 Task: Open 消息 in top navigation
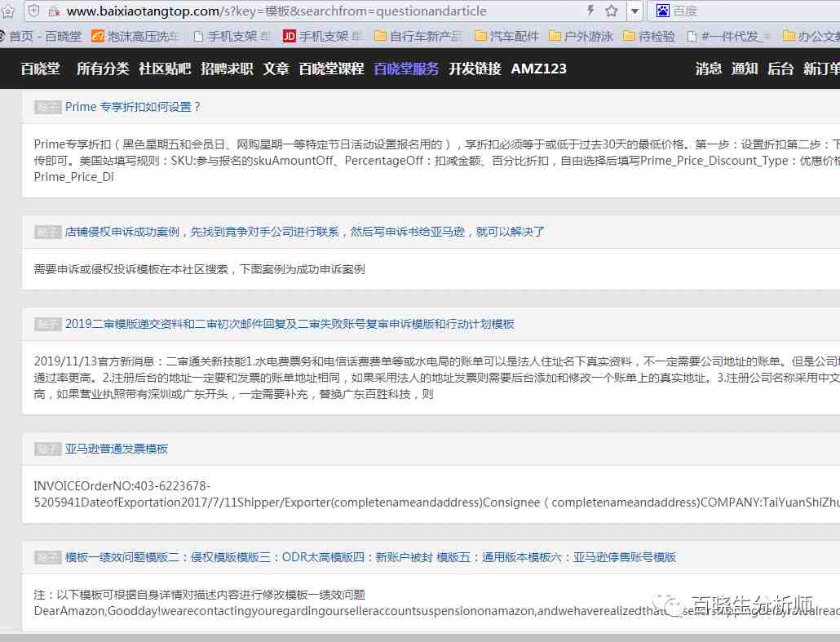click(708, 69)
